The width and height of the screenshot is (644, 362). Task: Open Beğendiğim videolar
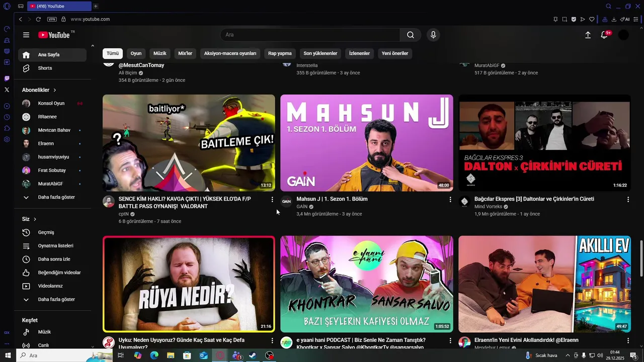(52, 273)
